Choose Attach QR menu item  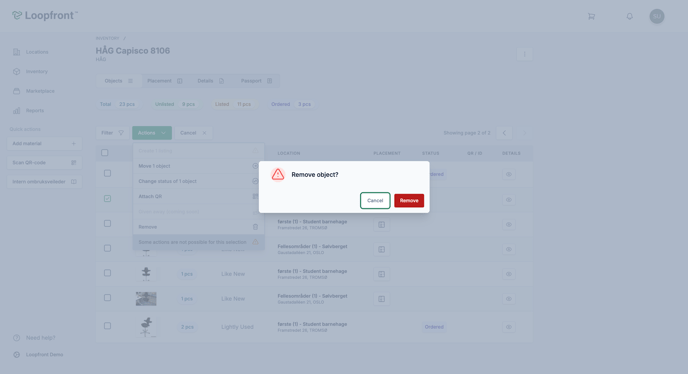198,196
